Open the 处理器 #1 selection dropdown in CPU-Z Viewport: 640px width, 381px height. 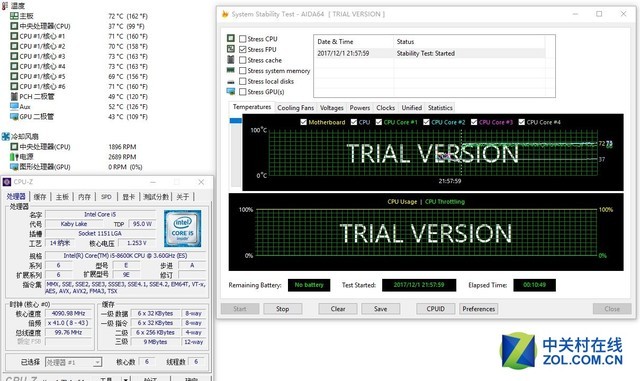[73, 362]
